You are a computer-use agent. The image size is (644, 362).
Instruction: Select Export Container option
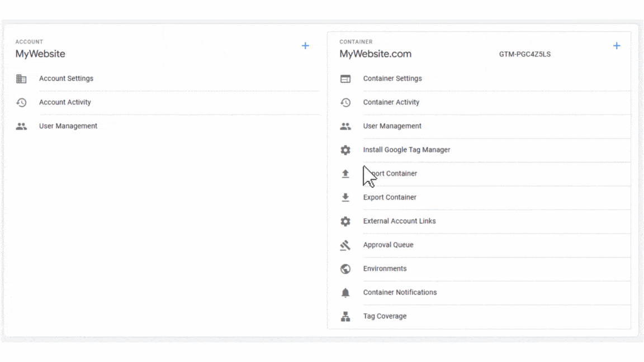coord(390,197)
